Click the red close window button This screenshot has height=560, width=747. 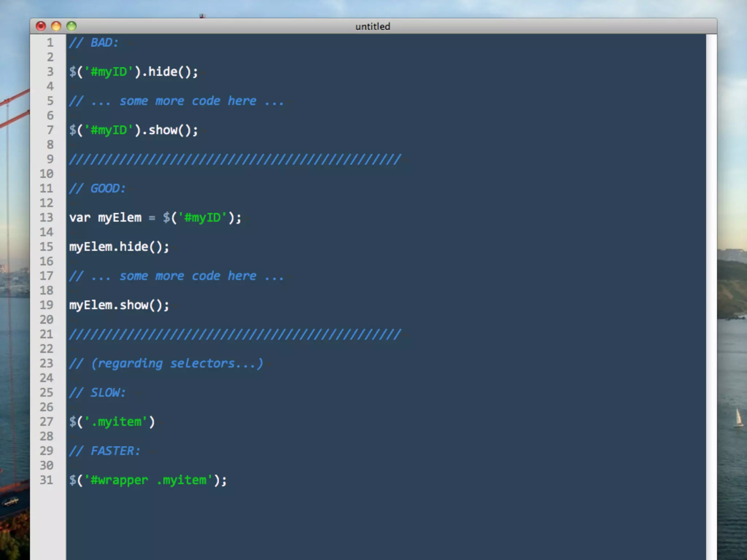tap(41, 26)
